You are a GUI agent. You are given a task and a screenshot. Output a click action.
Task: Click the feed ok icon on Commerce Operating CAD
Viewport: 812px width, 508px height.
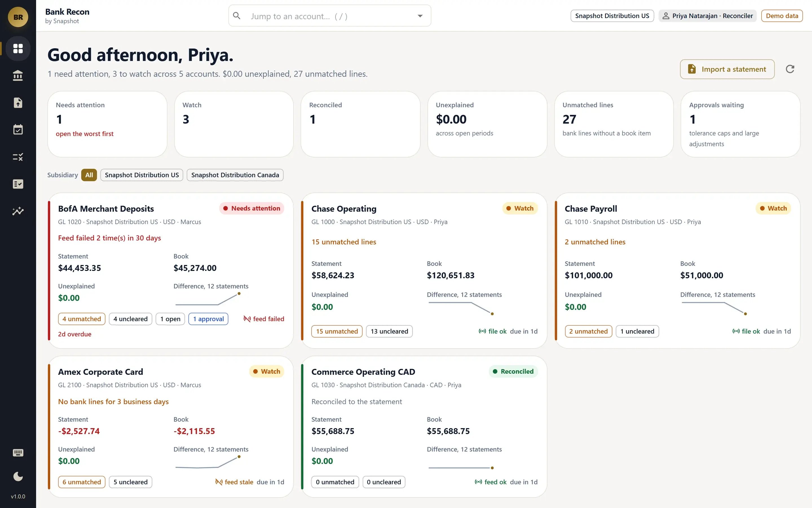478,482
